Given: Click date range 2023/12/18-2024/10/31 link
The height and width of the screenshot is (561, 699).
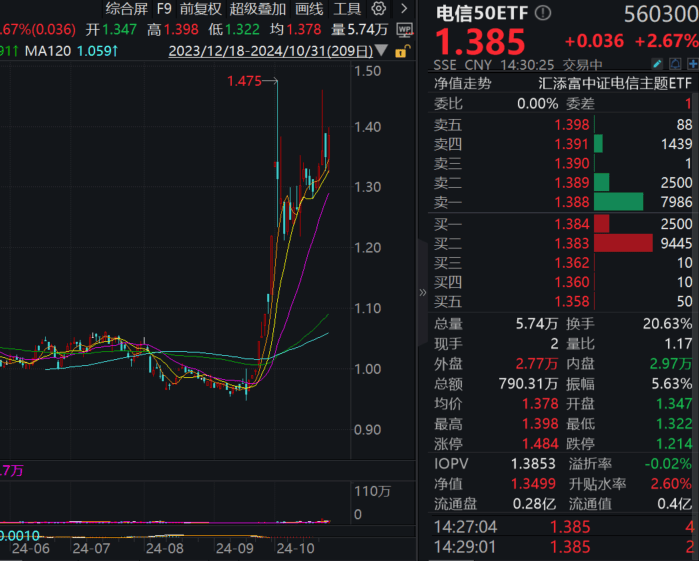Looking at the screenshot, I should pos(271,51).
